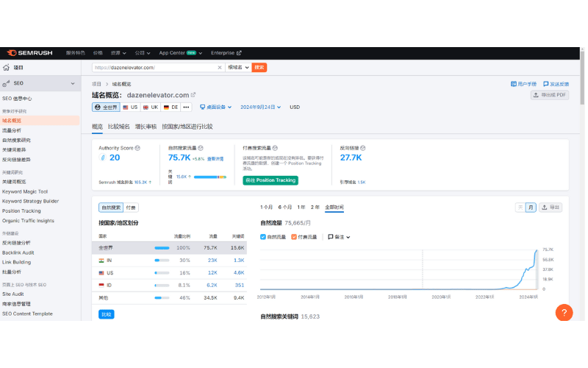Click Export to PDF button
The height and width of the screenshot is (368, 588).
point(550,95)
